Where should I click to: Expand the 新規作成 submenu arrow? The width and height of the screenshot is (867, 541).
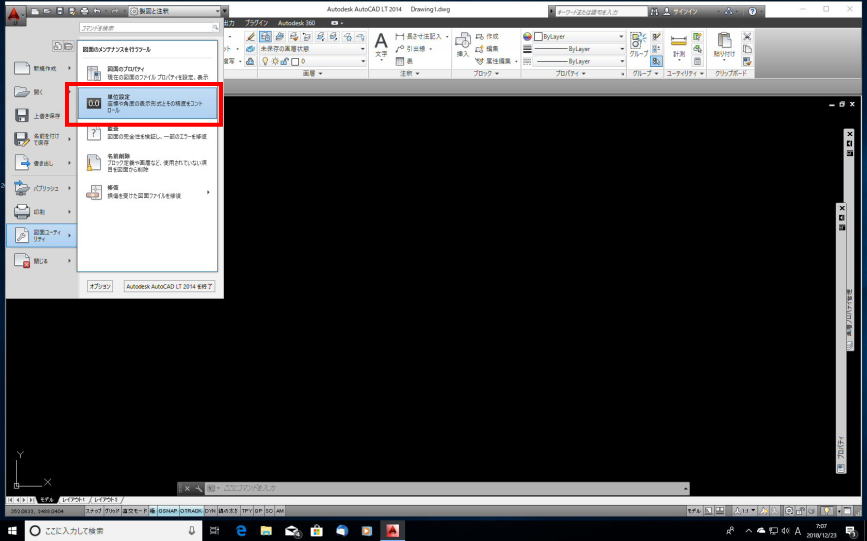point(70,68)
